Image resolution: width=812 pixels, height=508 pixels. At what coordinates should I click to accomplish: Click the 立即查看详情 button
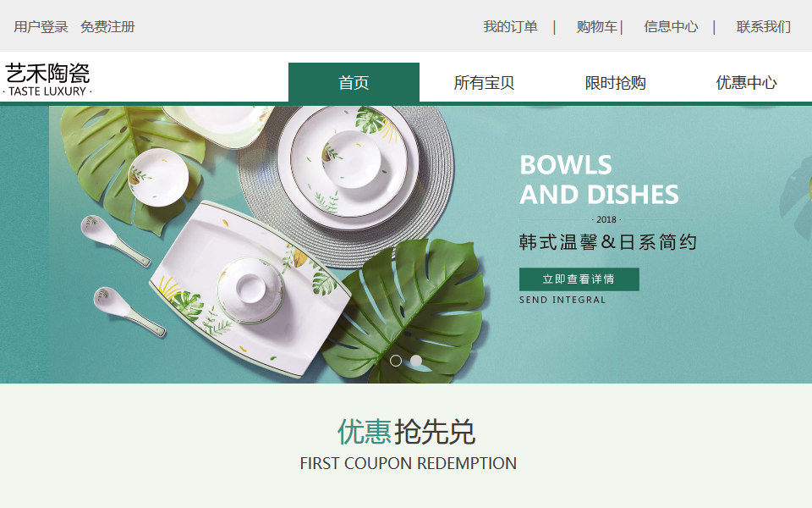(579, 279)
